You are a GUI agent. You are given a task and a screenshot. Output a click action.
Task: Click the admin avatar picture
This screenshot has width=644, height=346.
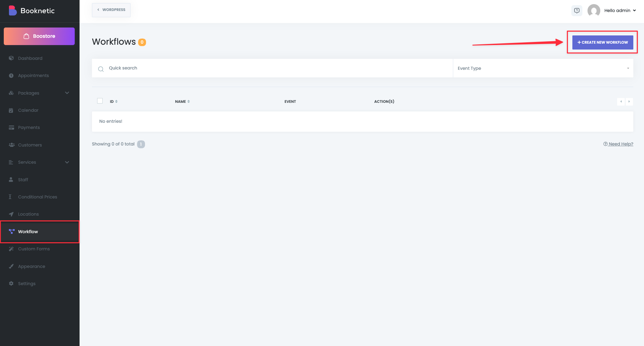tap(594, 11)
